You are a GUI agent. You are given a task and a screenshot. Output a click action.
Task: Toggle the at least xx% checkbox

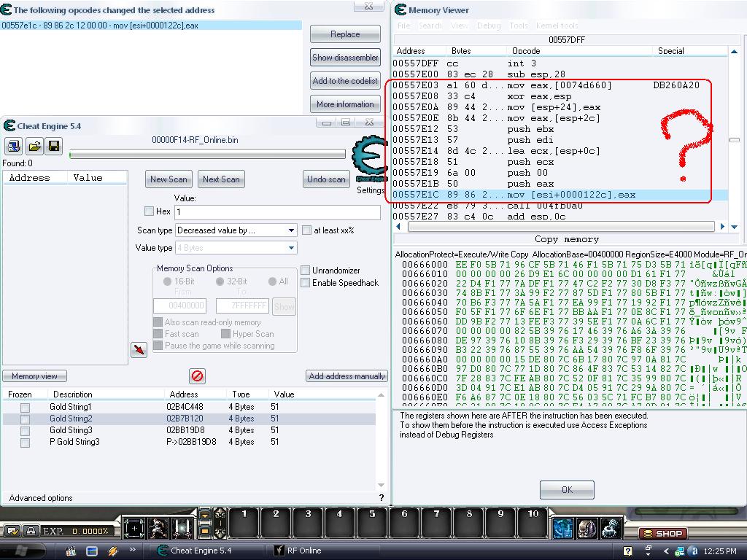pos(307,230)
